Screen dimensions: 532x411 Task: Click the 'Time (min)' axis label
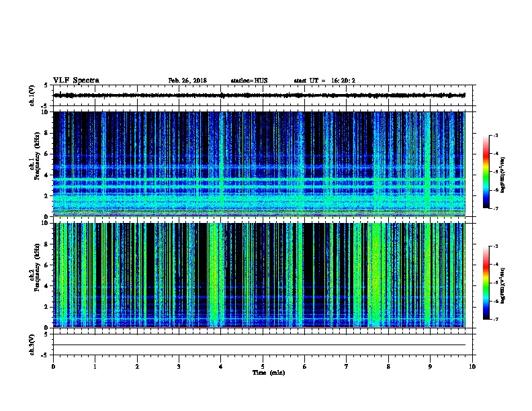coord(269,373)
